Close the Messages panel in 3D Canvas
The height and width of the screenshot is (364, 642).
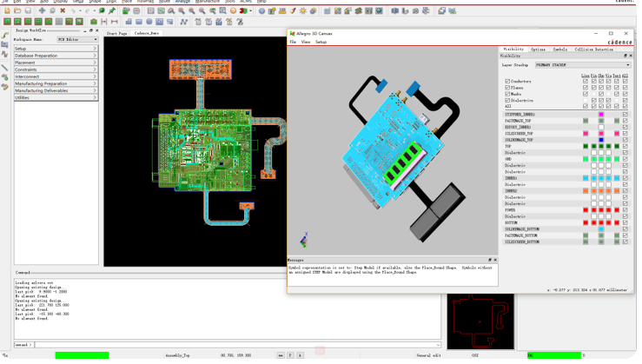495,260
